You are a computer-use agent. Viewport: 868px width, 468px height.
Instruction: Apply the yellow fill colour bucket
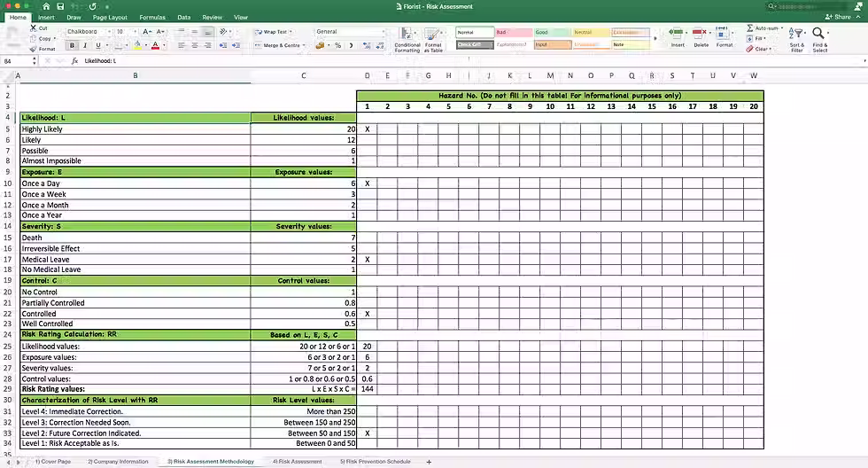coord(137,45)
